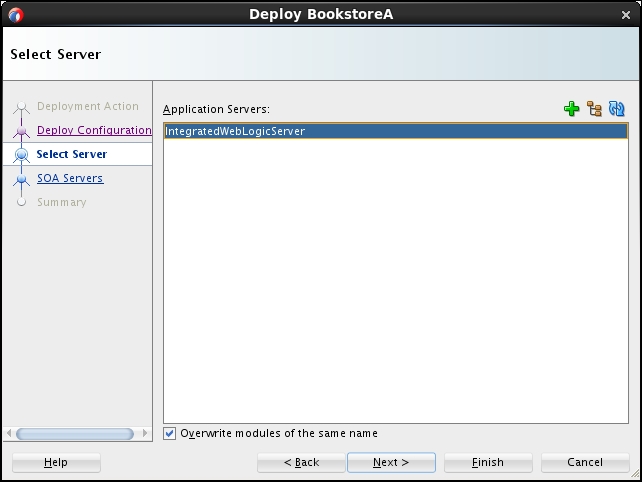Click the steps panel scroll right arrow

pyautogui.click(x=144, y=433)
